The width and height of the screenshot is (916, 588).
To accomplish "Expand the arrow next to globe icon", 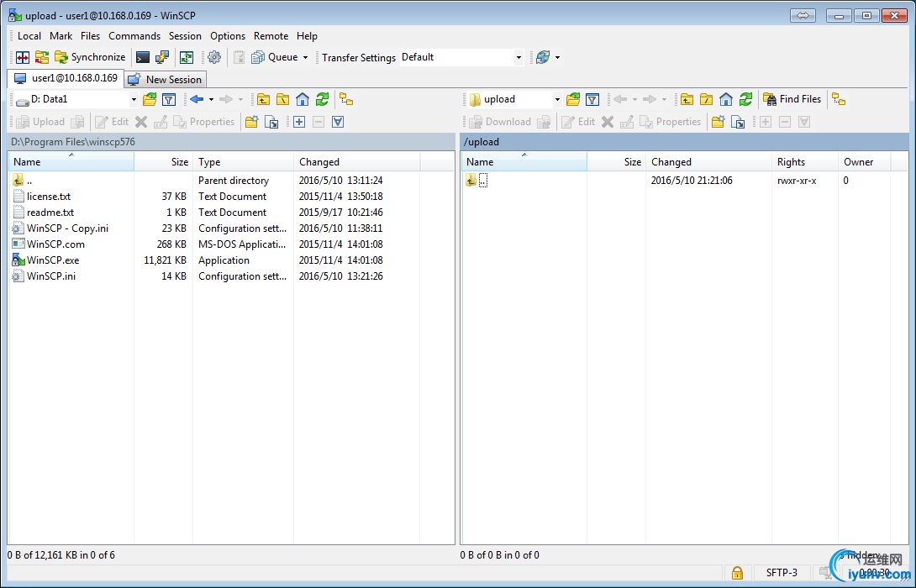I will tap(557, 57).
